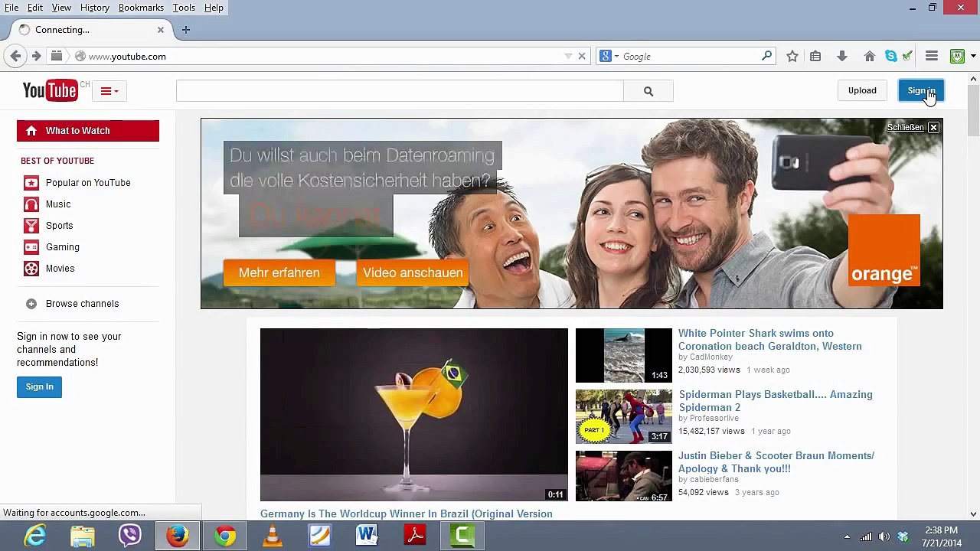The image size is (980, 551).
Task: Expand the YouTube guide dropdown menu
Action: [109, 91]
